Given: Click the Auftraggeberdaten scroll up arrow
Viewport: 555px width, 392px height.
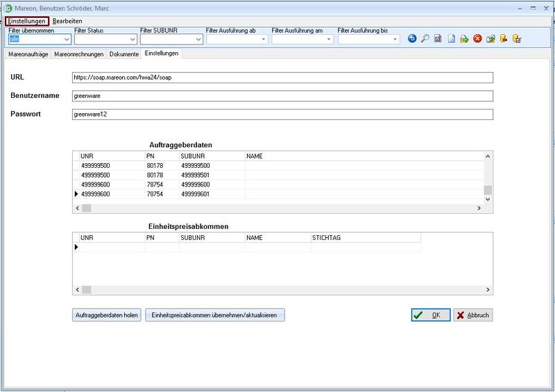Looking at the screenshot, I should [488, 156].
